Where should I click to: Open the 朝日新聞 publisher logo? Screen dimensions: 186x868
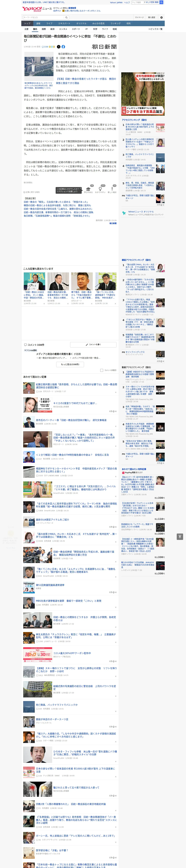click(104, 47)
